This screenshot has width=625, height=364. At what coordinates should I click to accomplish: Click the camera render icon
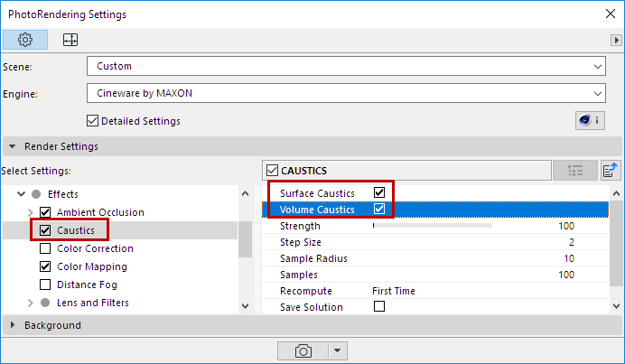click(304, 350)
